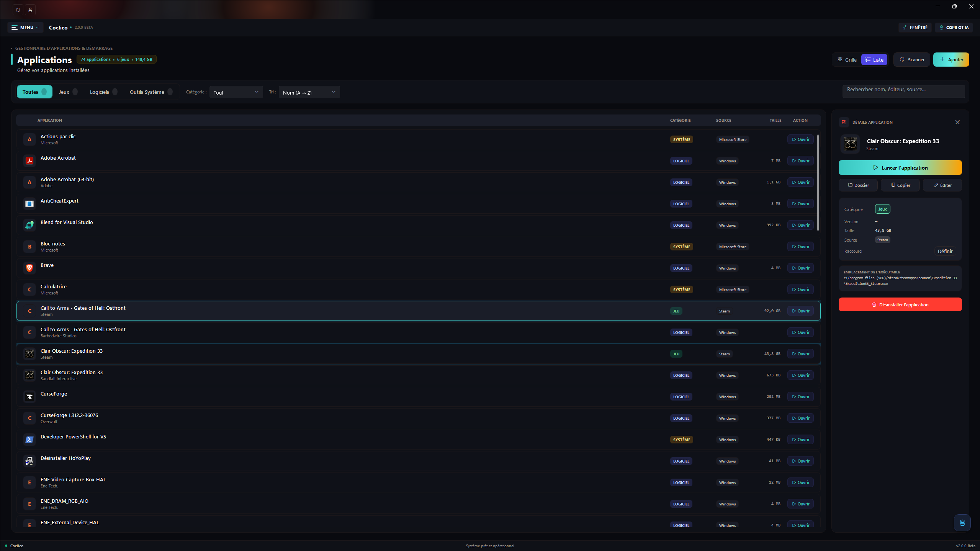
Task: Click the Scanner button
Action: click(x=912, y=60)
